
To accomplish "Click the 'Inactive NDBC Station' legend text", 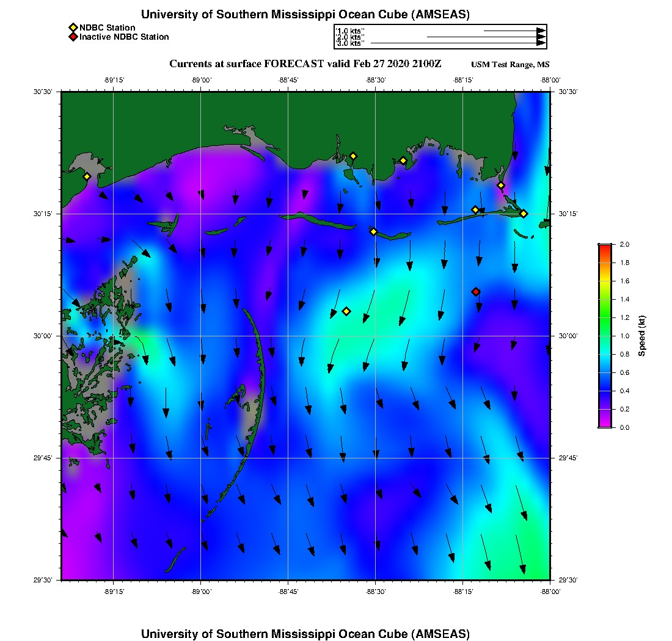I will [124, 37].
